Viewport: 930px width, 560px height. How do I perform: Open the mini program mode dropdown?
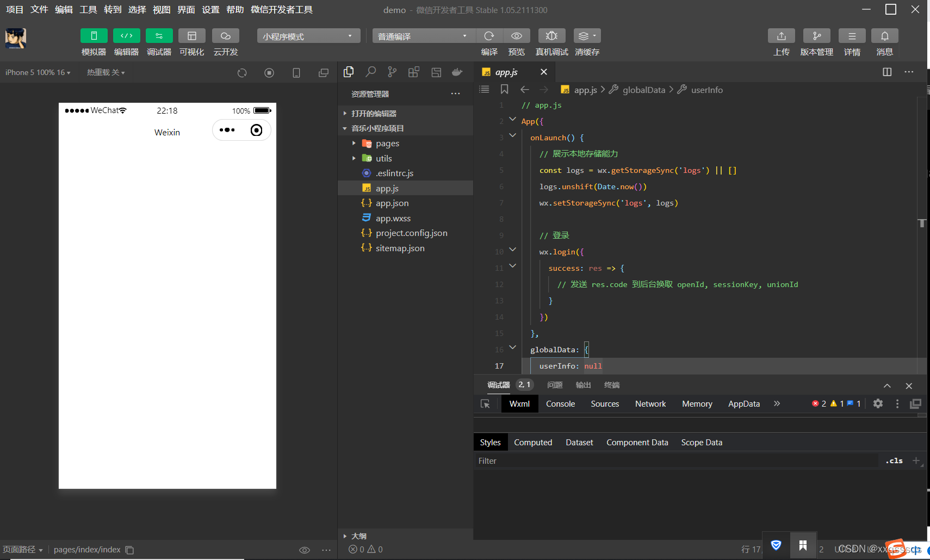click(x=308, y=36)
